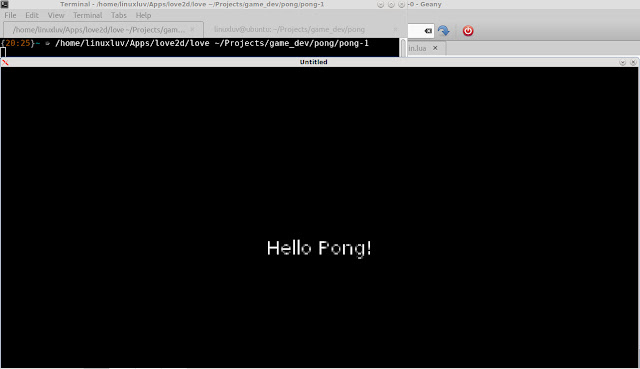Screen dimensions: 640x369
Task: Close the linuxluv@ubuntu terminal tab
Action: click(395, 29)
